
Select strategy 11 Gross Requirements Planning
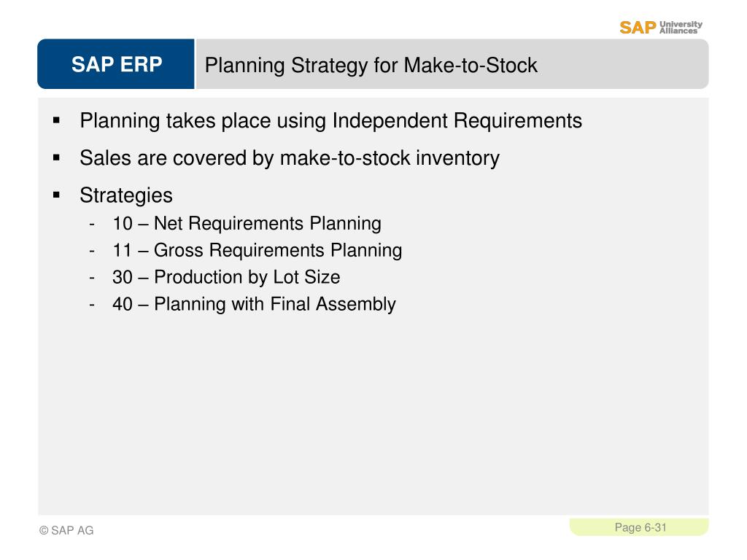click(x=258, y=251)
